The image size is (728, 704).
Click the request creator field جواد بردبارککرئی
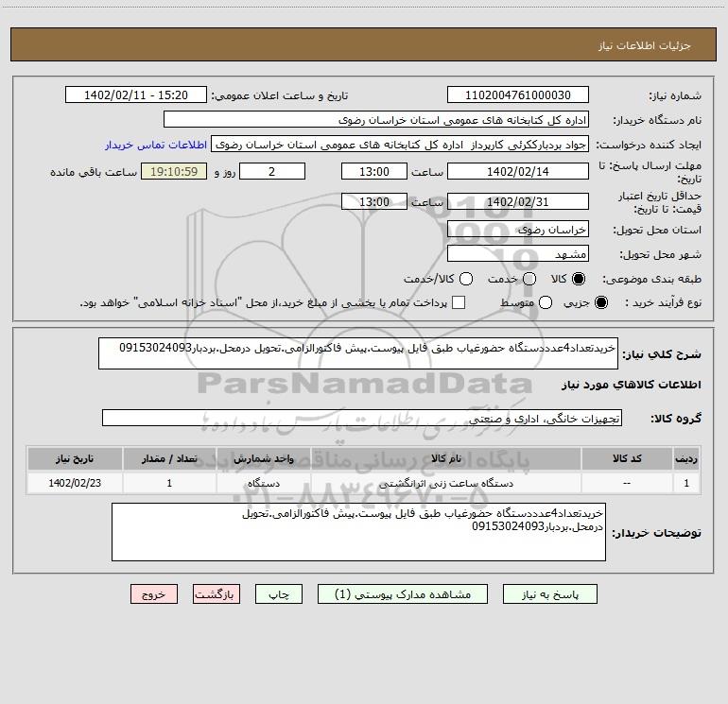[x=400, y=144]
